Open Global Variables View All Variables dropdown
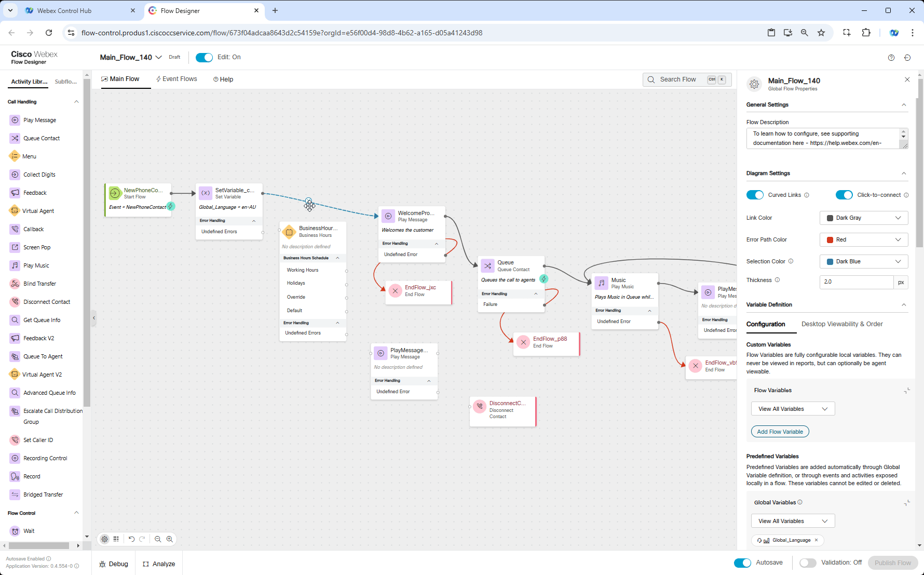 [x=793, y=521]
